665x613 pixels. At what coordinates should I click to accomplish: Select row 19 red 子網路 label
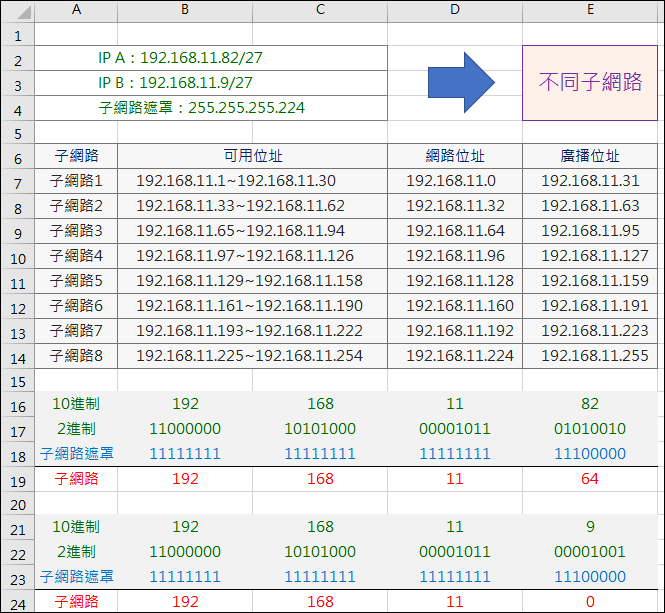[76, 479]
